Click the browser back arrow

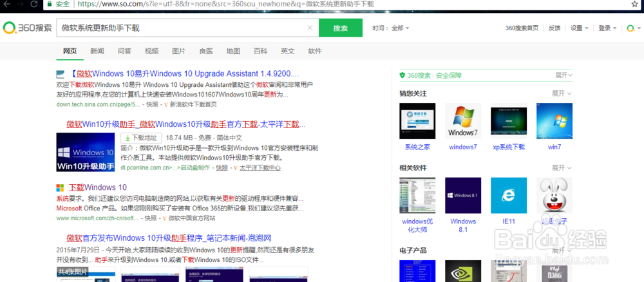8,4
